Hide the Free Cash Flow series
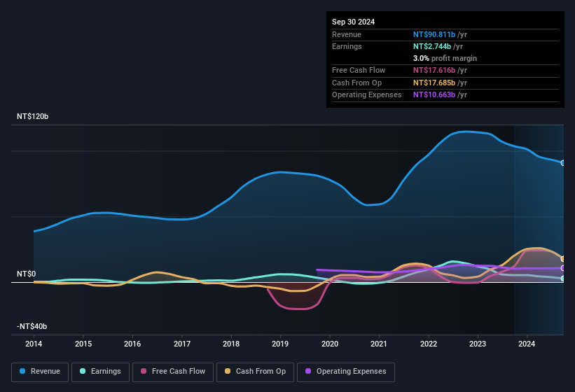 (x=173, y=371)
